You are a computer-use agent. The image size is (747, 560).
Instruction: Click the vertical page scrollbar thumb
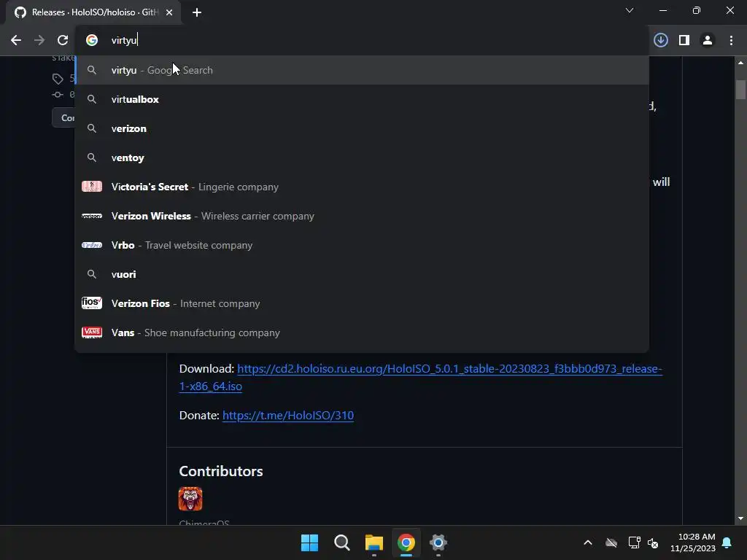740,90
